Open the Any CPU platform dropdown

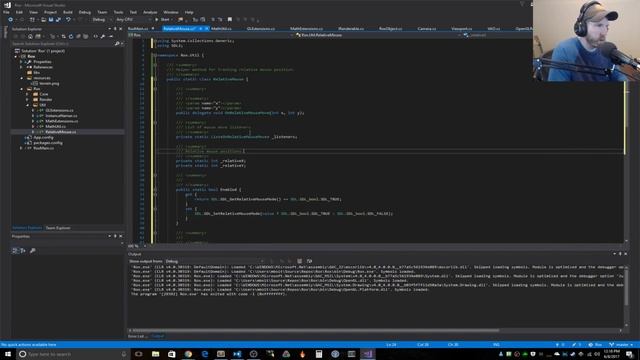pos(133,19)
